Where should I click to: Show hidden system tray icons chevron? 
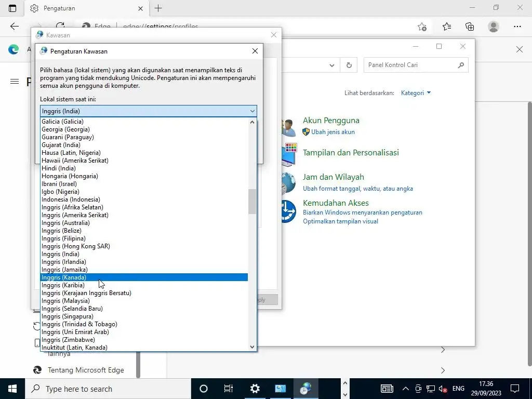[x=405, y=389]
